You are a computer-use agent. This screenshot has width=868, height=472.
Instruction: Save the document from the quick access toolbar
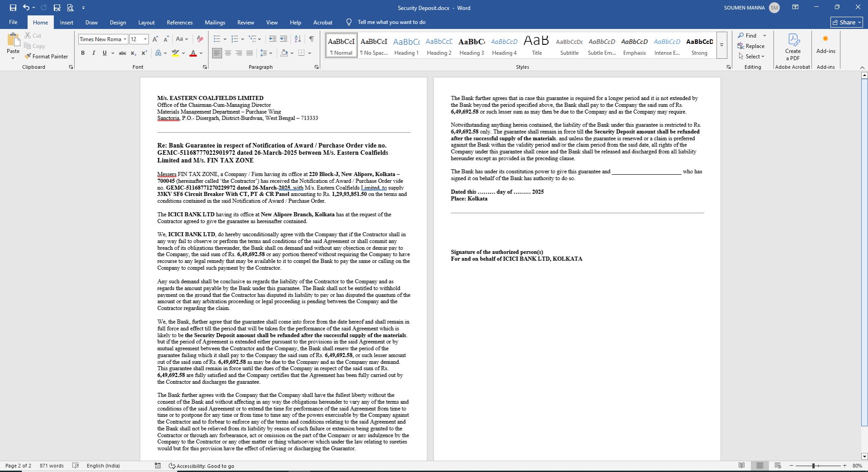coord(13,8)
